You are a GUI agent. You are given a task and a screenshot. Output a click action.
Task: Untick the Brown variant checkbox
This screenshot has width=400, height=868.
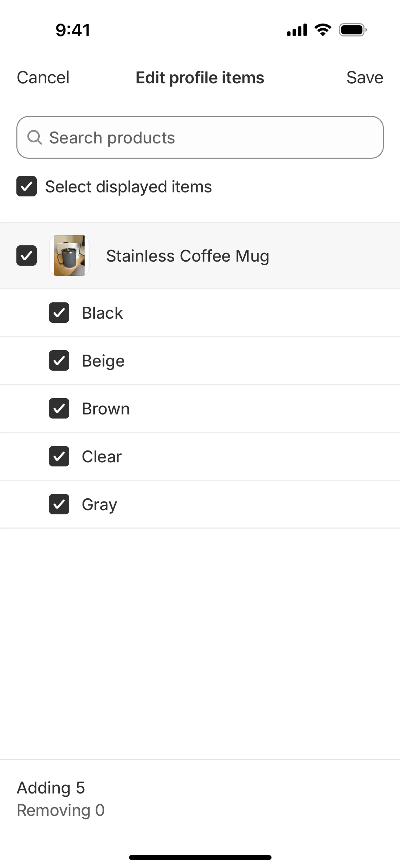[x=59, y=408]
